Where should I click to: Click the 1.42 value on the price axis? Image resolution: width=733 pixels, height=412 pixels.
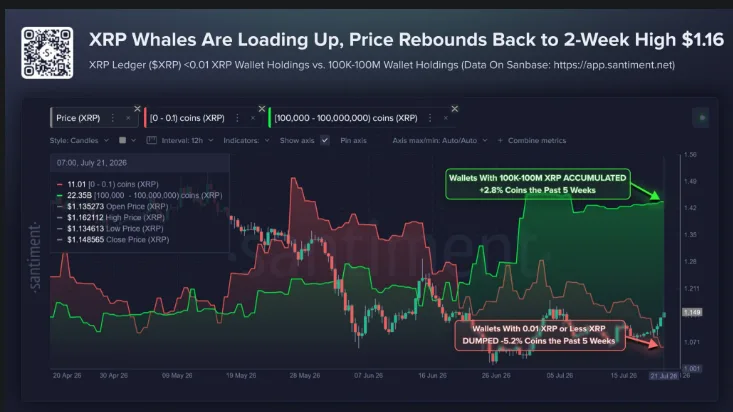(690, 208)
